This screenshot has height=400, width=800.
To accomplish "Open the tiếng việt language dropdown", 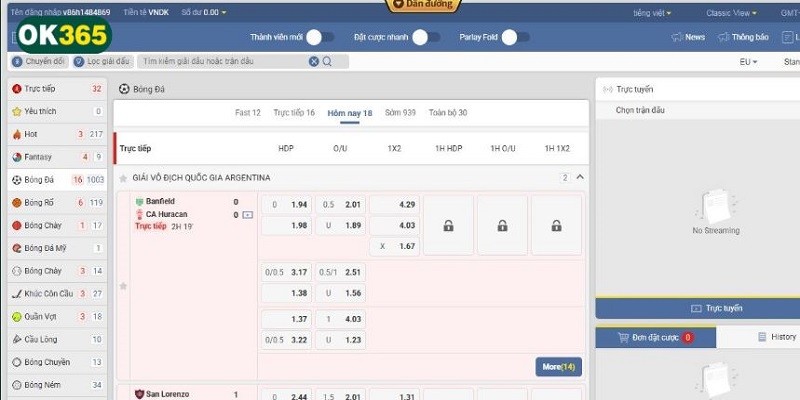I will point(652,13).
